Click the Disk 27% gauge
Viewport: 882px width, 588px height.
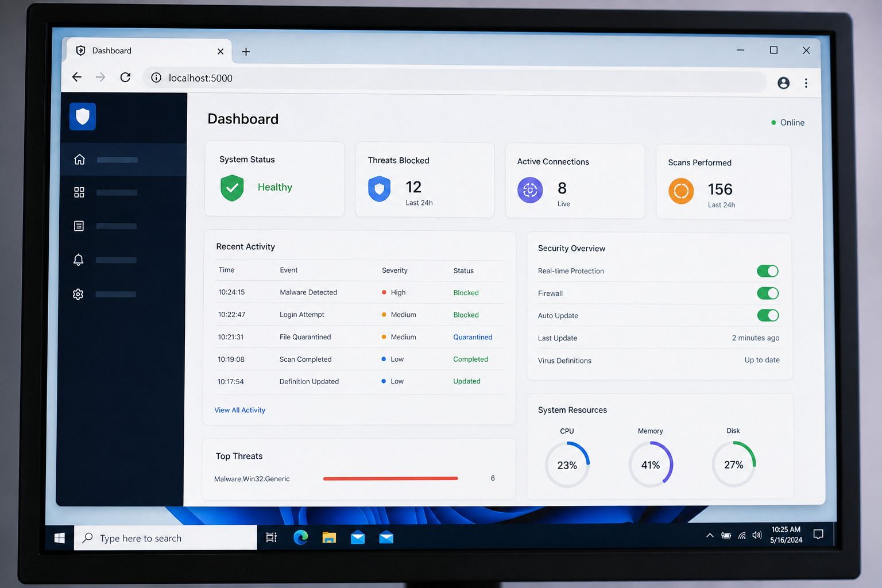click(x=734, y=464)
